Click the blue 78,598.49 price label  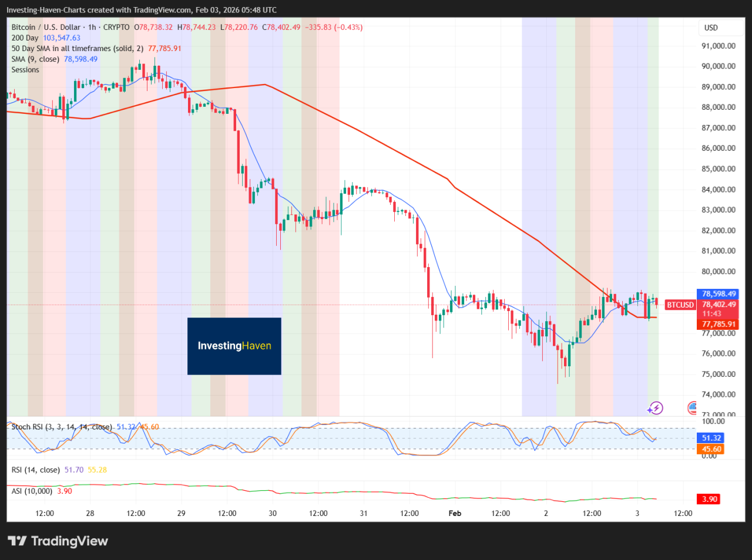[717, 294]
